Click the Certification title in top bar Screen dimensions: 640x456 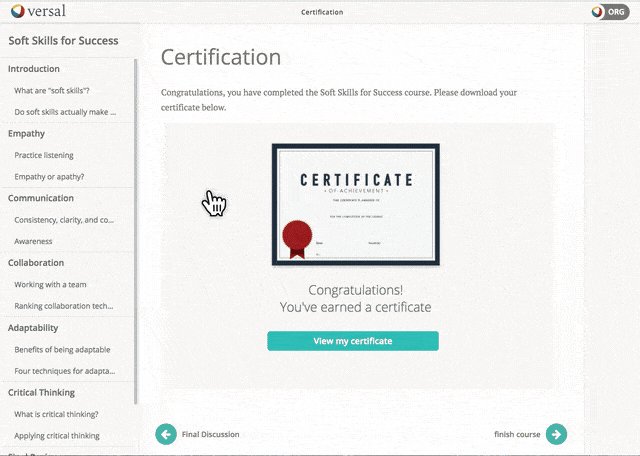322,12
